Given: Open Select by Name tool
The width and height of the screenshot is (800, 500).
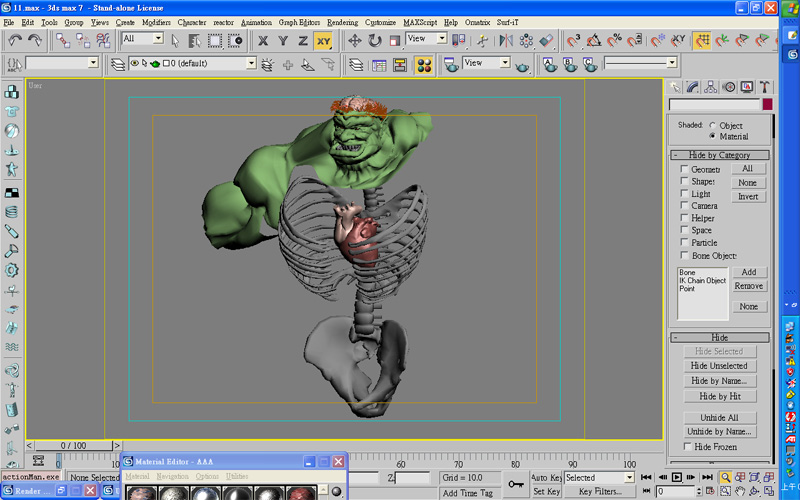Looking at the screenshot, I should coord(194,40).
